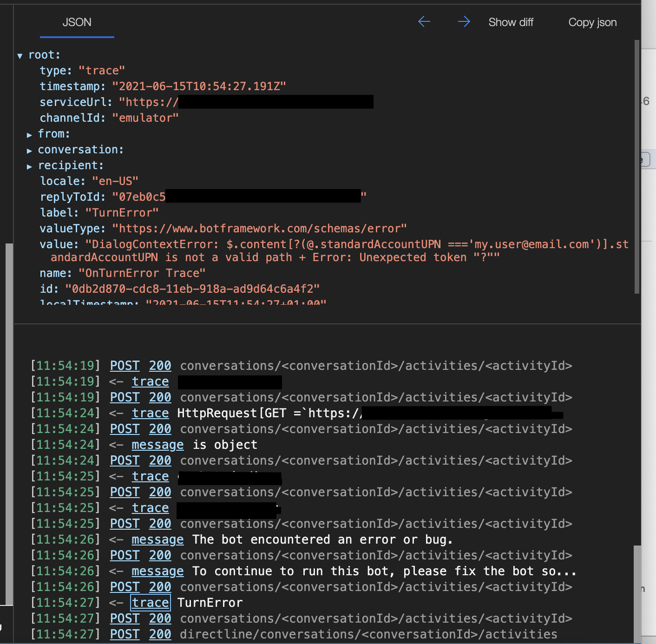Open the 'To continue to run this bot' message
656x644 pixels.
[157, 571]
